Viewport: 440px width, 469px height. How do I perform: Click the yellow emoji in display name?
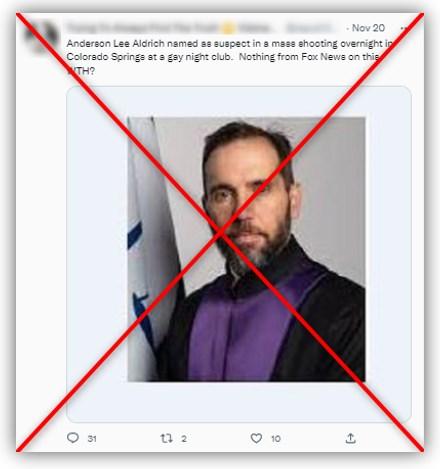228,29
